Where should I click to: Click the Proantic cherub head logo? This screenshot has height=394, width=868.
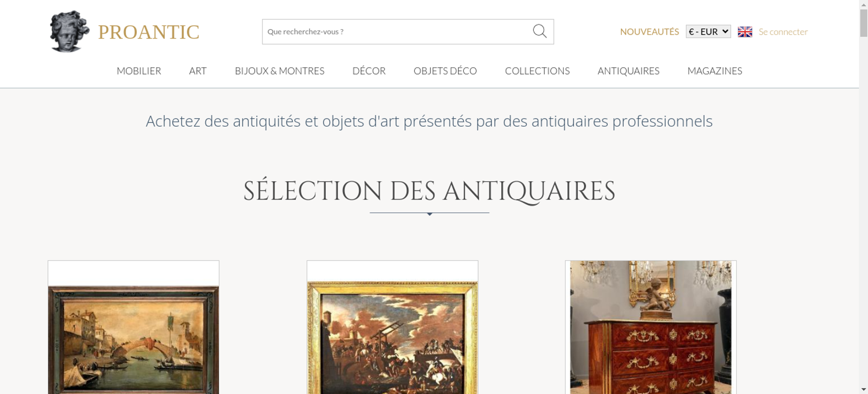click(x=69, y=31)
